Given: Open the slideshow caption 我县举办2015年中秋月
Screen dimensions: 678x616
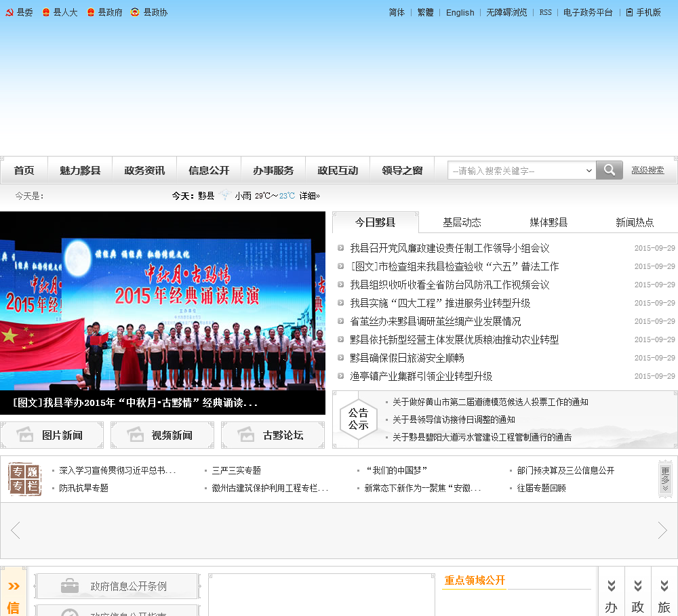Looking at the screenshot, I should pyautogui.click(x=136, y=403).
